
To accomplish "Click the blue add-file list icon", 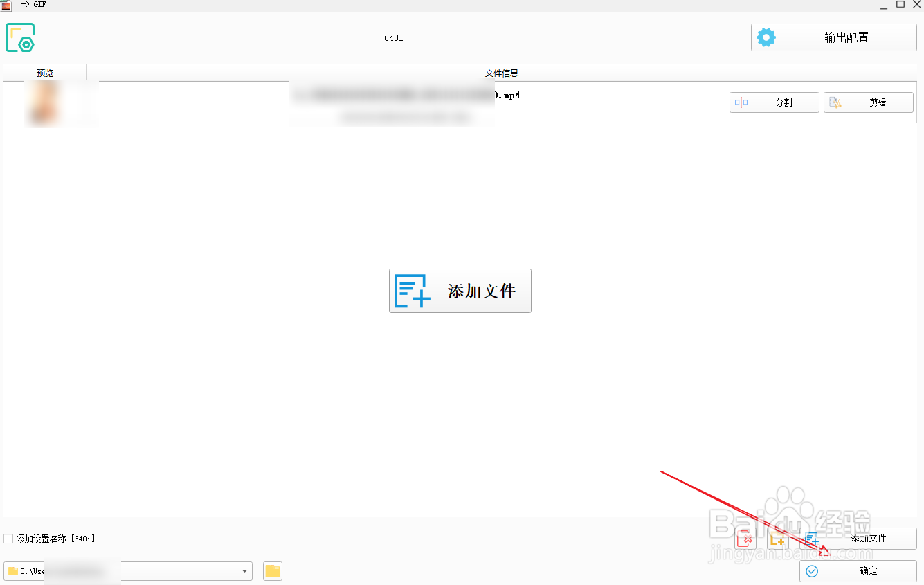I will [811, 539].
